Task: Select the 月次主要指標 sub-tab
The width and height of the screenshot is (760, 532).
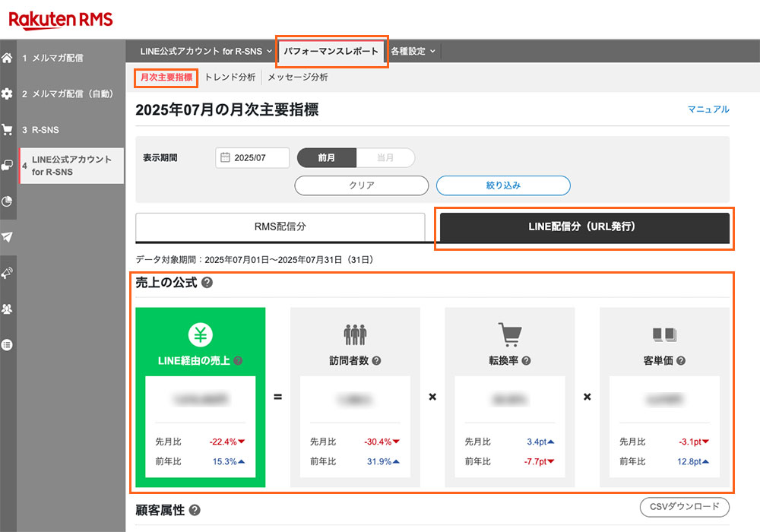Action: point(166,77)
